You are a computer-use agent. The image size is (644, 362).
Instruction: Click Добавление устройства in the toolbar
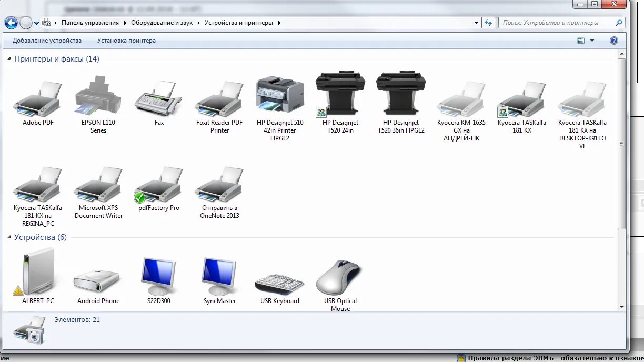(47, 41)
